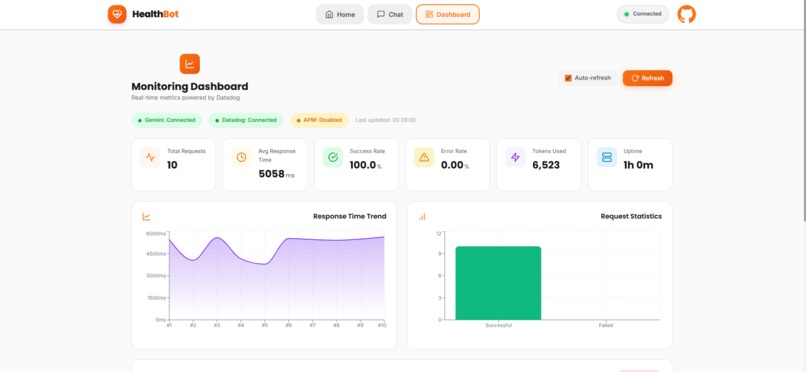Screen dimensions: 806x372
Task: Click the Success Rate checkmark icon
Action: [333, 157]
